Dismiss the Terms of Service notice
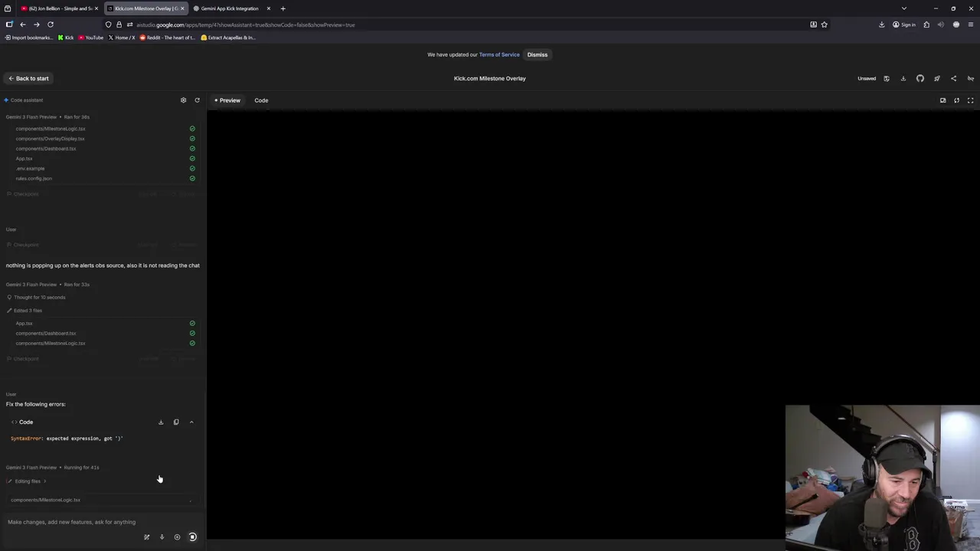 pyautogui.click(x=537, y=54)
